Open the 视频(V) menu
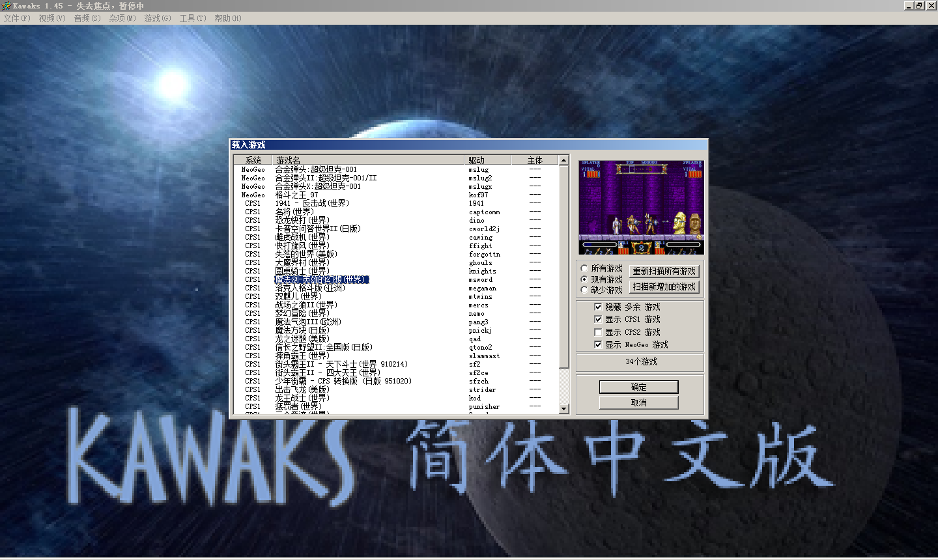The image size is (938, 560). click(x=52, y=18)
